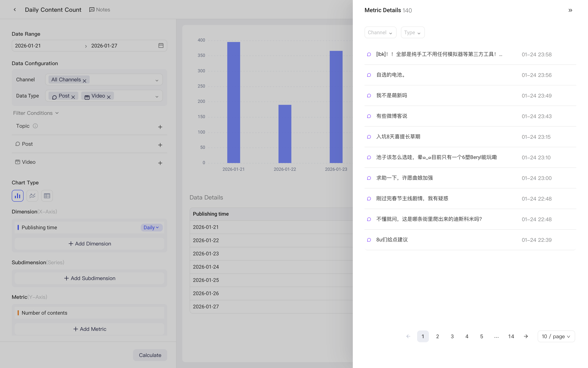The image size is (588, 368).
Task: Select the bar chart type
Action: [x=17, y=196]
